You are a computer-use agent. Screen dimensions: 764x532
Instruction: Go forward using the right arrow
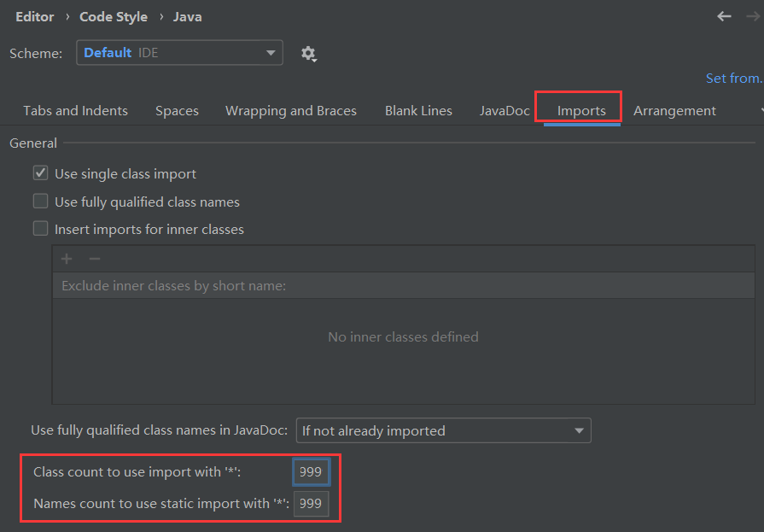tap(752, 16)
